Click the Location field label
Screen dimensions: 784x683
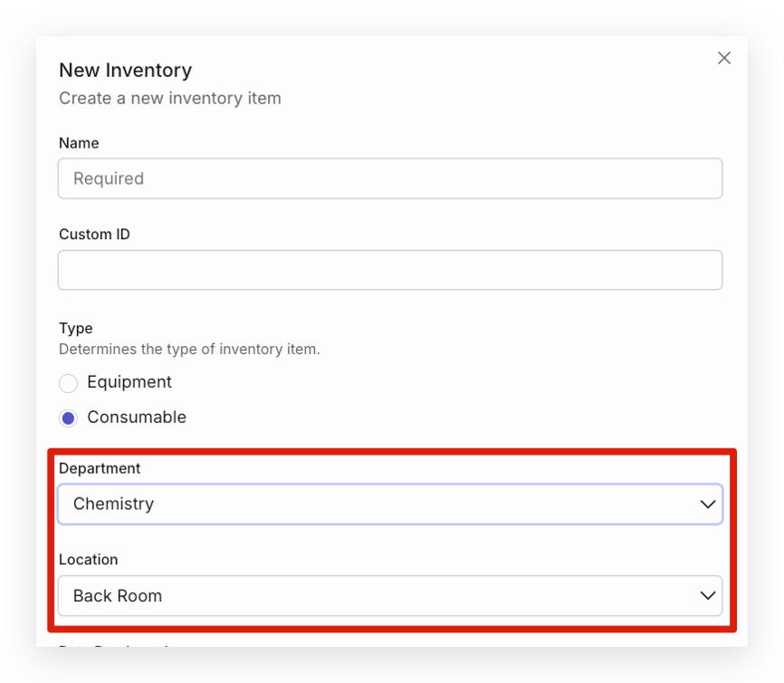89,560
